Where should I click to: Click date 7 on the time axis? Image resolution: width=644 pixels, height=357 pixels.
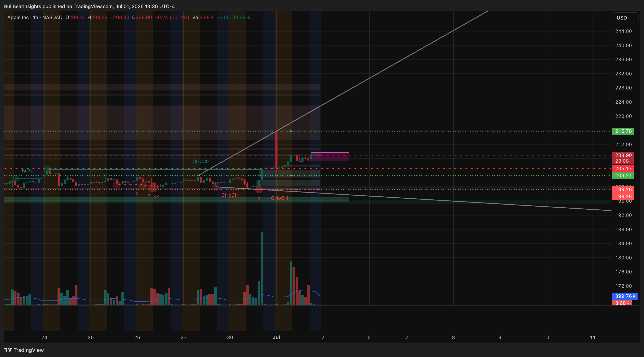(407, 337)
